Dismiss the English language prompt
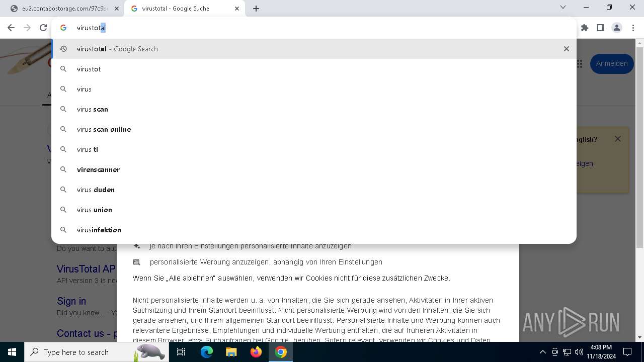Image resolution: width=644 pixels, height=362 pixels. tap(618, 139)
